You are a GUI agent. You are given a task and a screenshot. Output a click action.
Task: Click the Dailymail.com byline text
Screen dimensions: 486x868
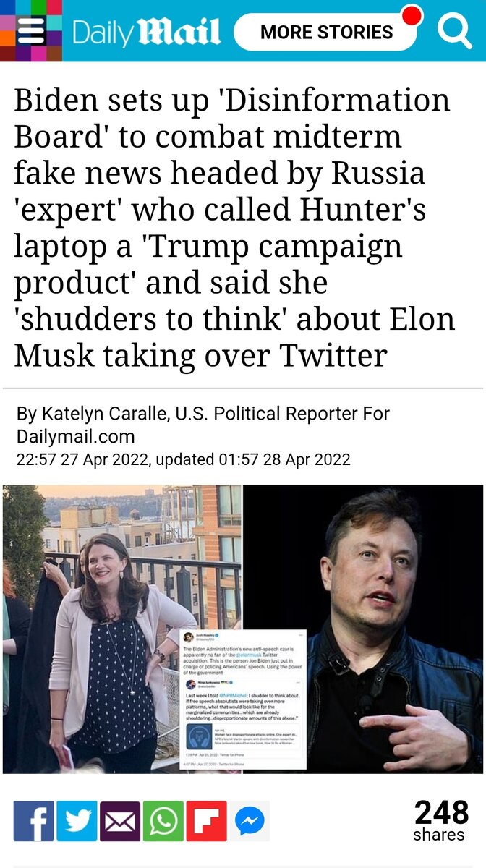76,436
